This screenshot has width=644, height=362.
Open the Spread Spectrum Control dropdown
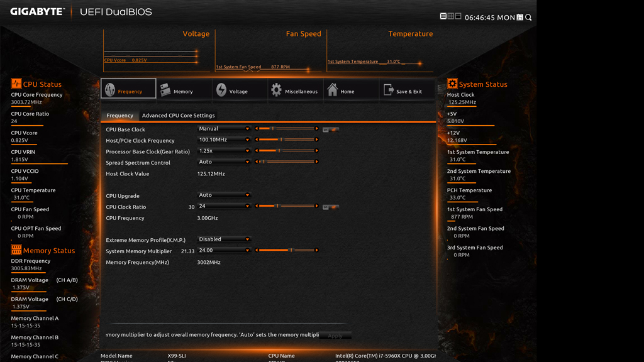click(x=224, y=162)
